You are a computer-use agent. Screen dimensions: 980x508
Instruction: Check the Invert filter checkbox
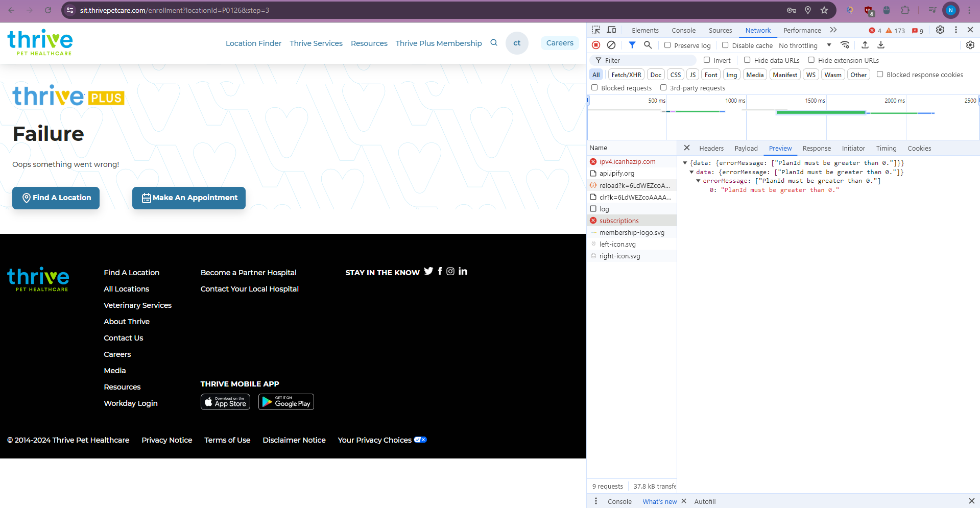point(707,60)
